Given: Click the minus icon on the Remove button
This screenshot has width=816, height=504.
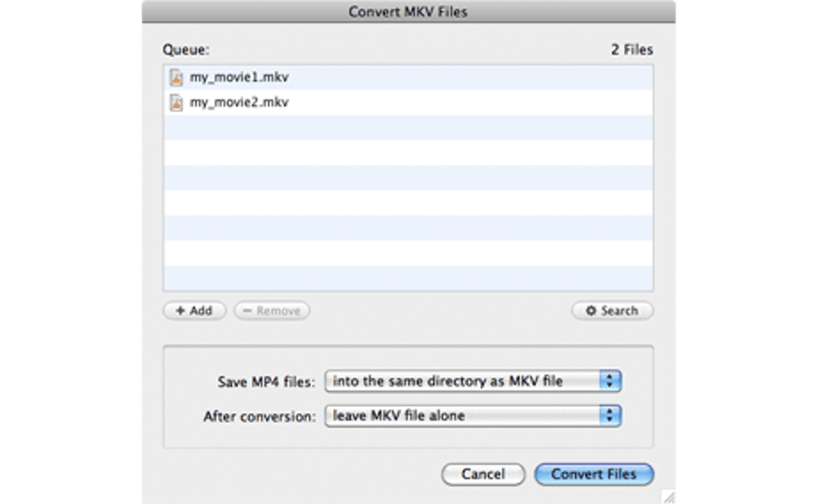Looking at the screenshot, I should coord(247,310).
